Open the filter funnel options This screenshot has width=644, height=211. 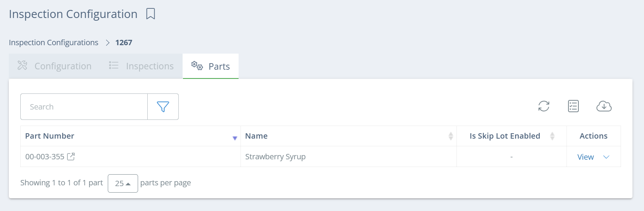[163, 107]
